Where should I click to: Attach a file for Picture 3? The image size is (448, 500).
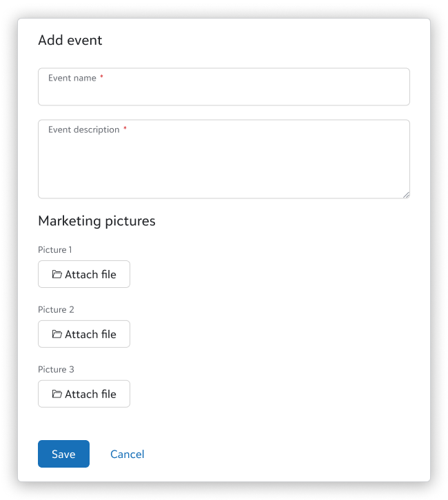click(84, 394)
